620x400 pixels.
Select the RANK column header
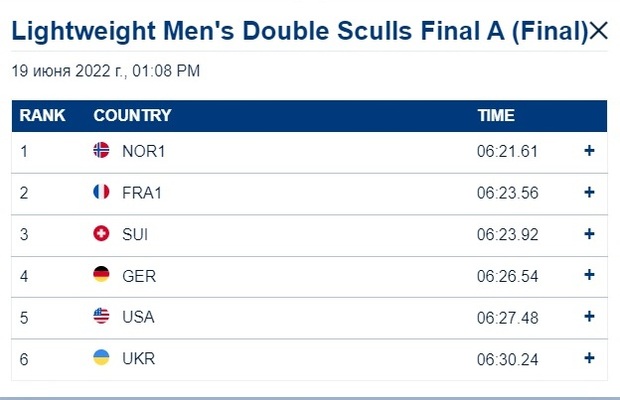click(42, 115)
